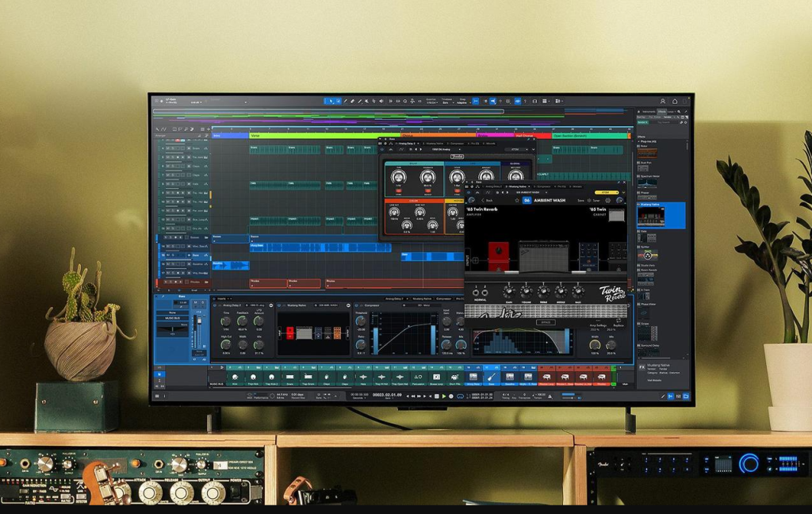Switch to the Analog Delay plugin tab
The width and height of the screenshot is (812, 514).
494,186
